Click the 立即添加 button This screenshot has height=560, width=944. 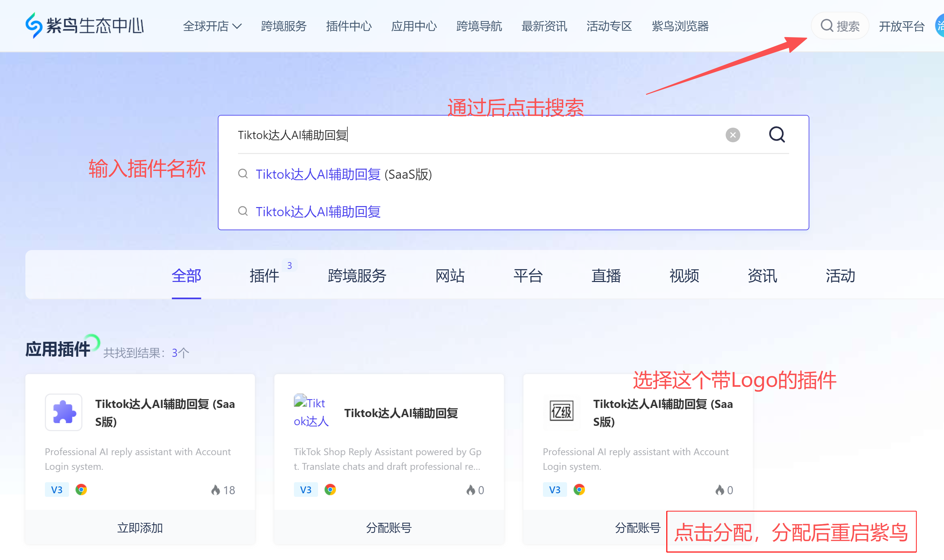pos(140,527)
